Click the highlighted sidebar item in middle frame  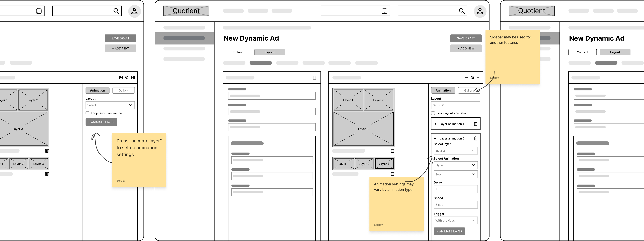184,38
